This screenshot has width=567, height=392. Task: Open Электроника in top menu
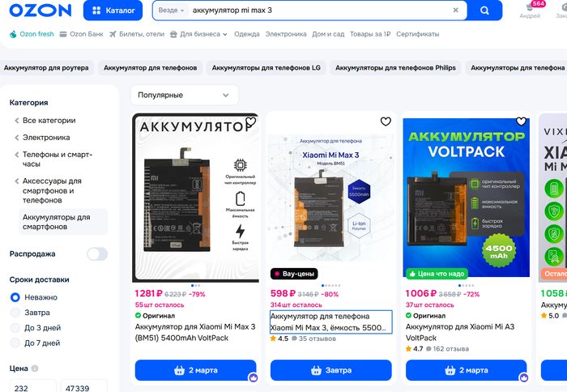[286, 34]
